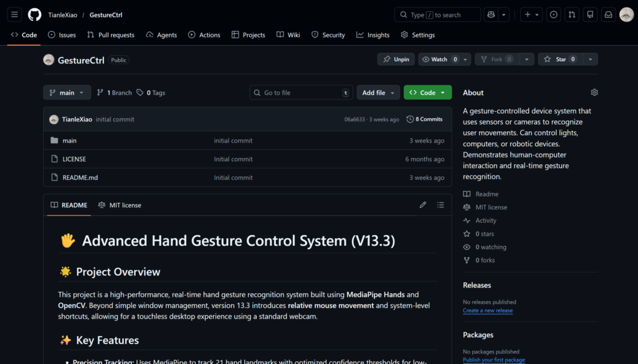Expand the main branch dropdown
Image resolution: width=638 pixels, height=364 pixels.
[x=67, y=93]
